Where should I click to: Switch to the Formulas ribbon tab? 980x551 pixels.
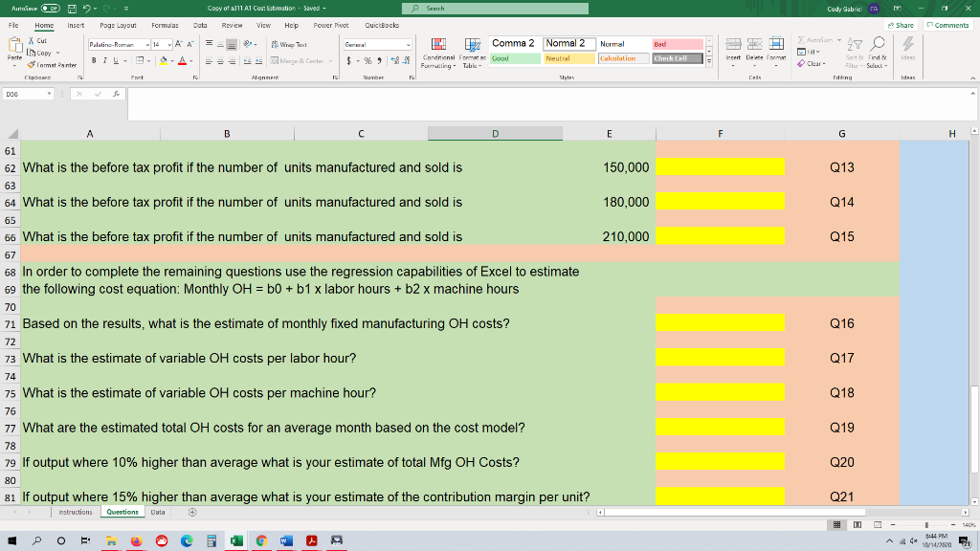point(165,25)
